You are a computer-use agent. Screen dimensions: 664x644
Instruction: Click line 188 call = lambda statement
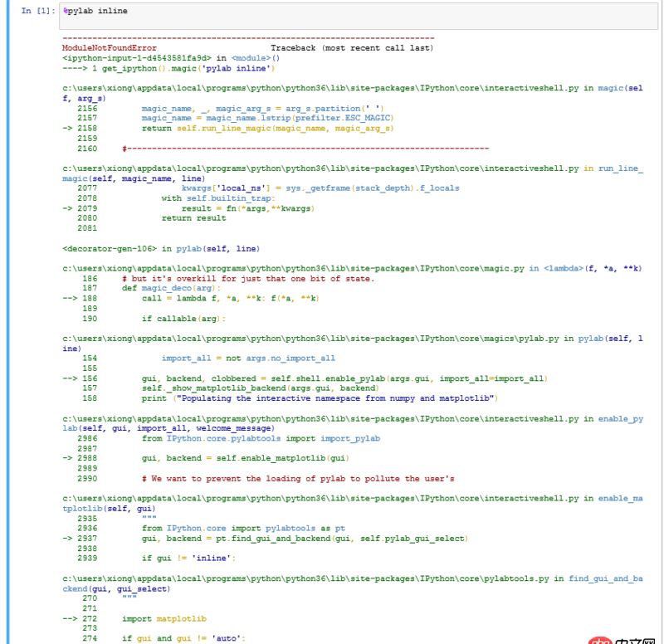click(230, 298)
